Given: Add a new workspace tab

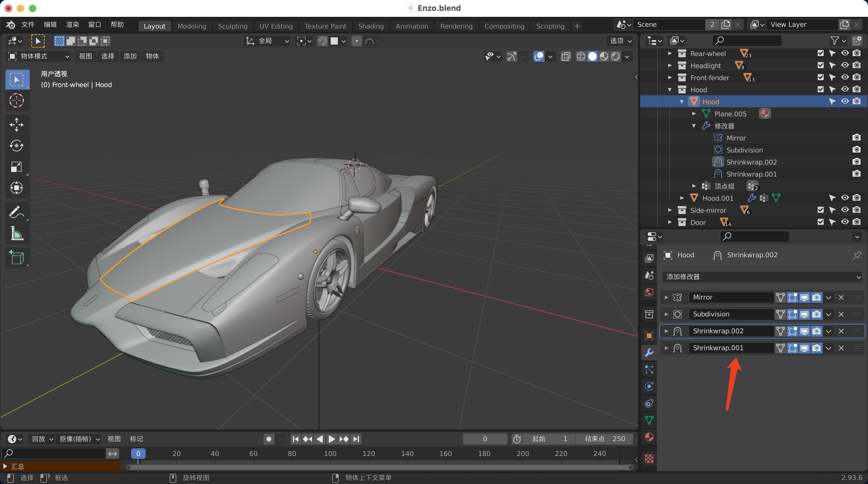Looking at the screenshot, I should click(x=577, y=26).
